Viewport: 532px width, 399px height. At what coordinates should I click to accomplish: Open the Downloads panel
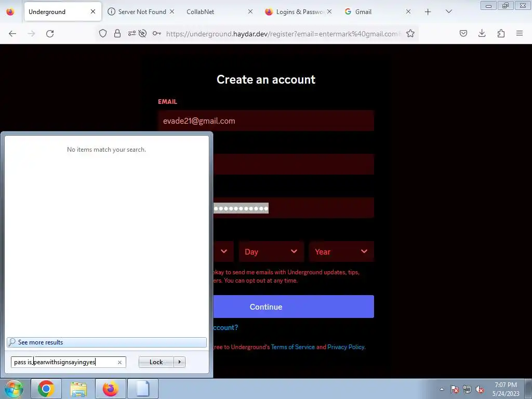point(482,33)
